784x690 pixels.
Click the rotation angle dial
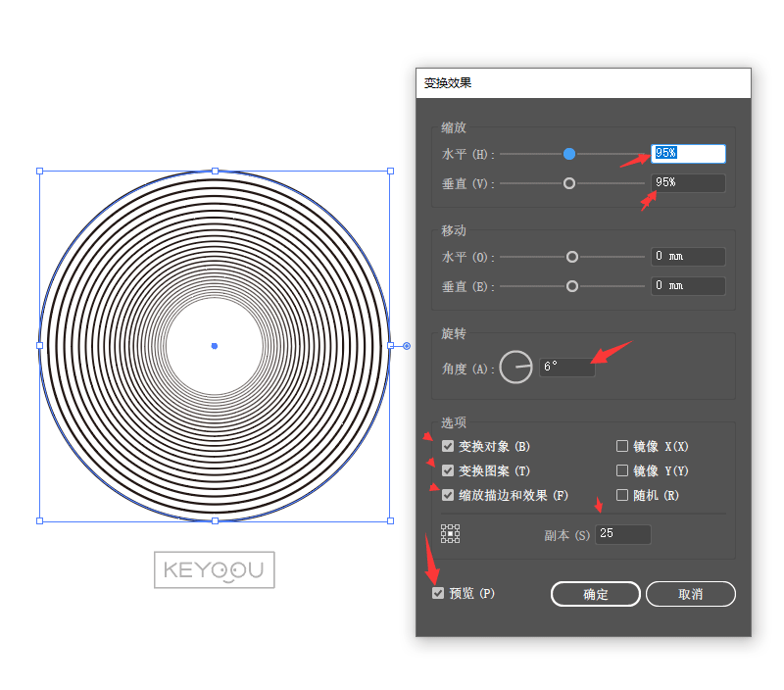click(x=515, y=368)
